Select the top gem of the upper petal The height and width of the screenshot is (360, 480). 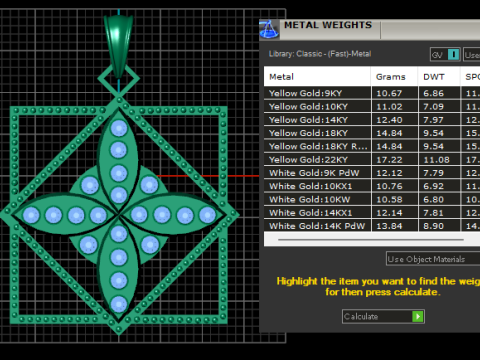pyautogui.click(x=119, y=128)
